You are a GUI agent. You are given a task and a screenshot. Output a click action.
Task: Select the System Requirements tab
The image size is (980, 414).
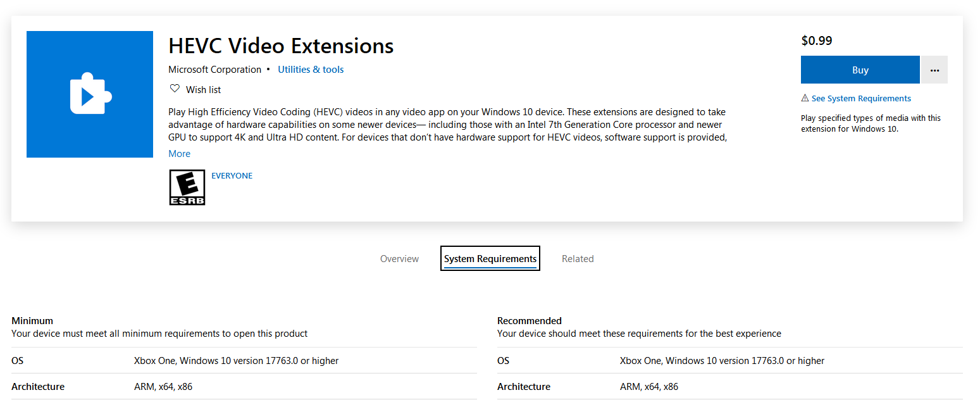(x=490, y=259)
